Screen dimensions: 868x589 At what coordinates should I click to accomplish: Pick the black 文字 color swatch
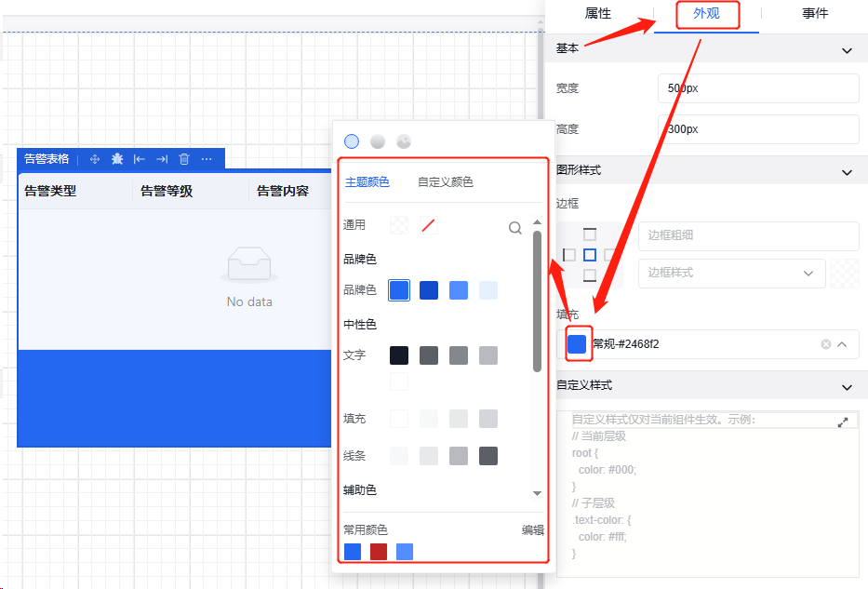(399, 355)
